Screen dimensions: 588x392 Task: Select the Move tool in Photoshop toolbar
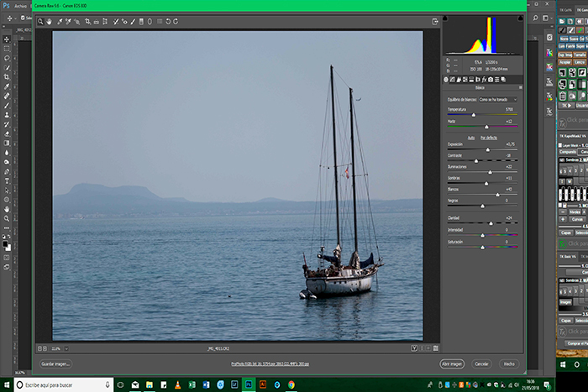tap(7, 39)
